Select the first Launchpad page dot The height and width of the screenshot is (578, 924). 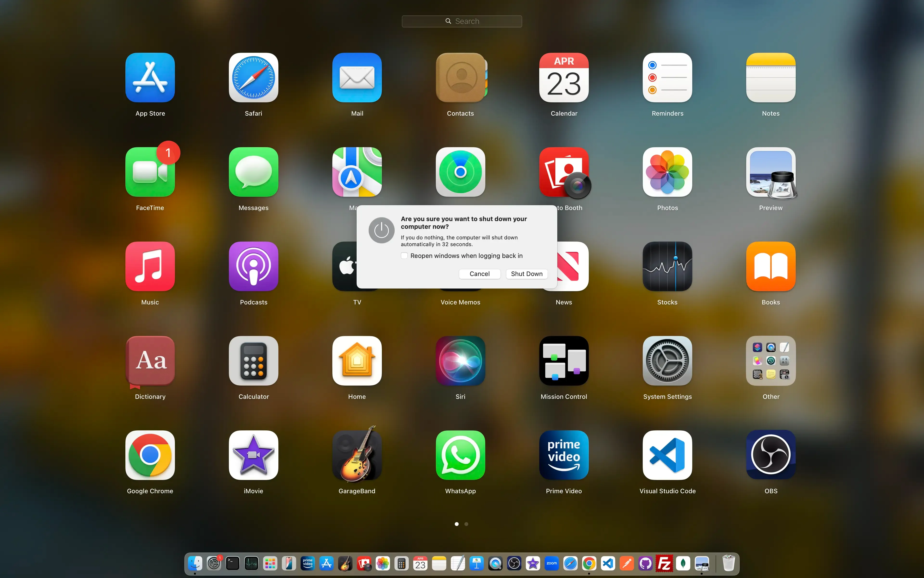[x=457, y=524]
